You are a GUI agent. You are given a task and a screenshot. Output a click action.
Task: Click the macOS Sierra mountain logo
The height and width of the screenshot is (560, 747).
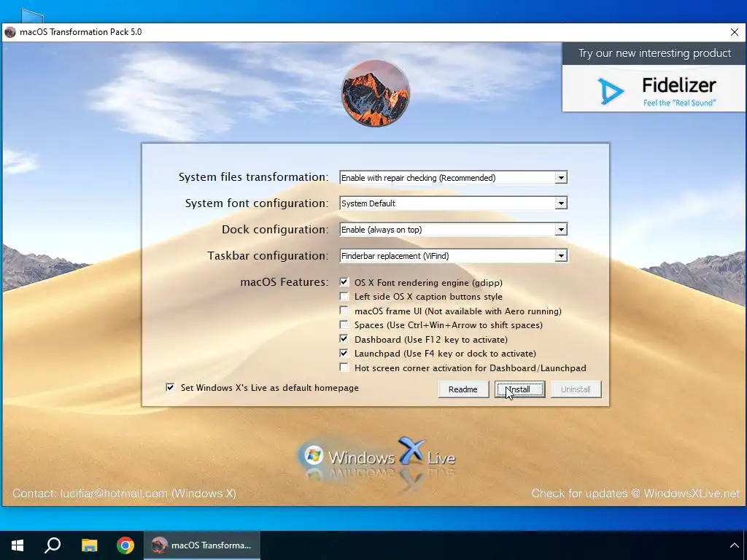pos(376,93)
